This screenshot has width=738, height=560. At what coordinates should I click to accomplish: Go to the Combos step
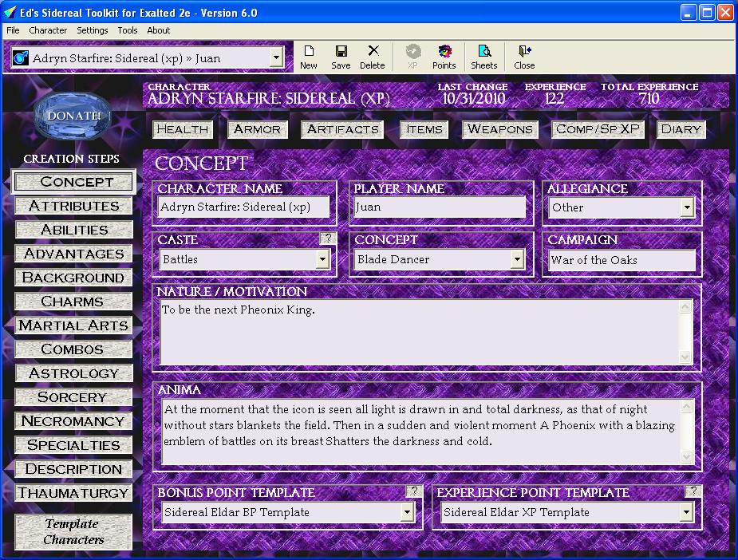(73, 349)
